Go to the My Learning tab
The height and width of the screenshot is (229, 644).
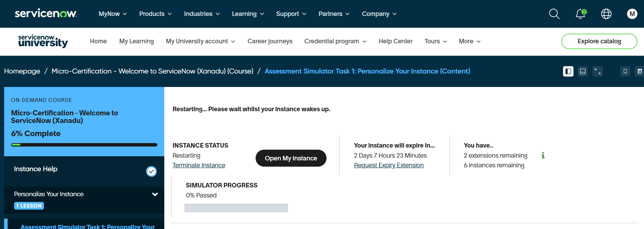point(137,41)
